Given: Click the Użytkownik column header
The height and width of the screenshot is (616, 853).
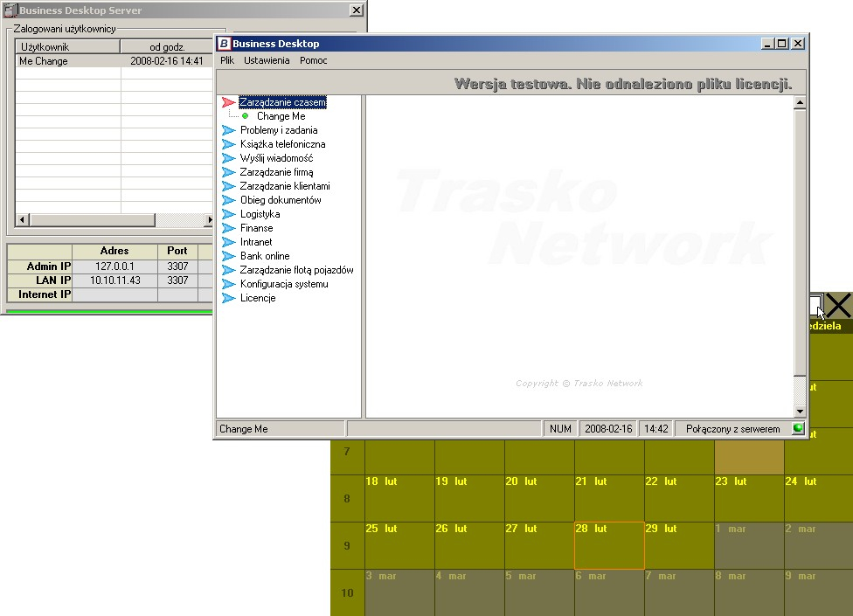Looking at the screenshot, I should click(x=67, y=47).
